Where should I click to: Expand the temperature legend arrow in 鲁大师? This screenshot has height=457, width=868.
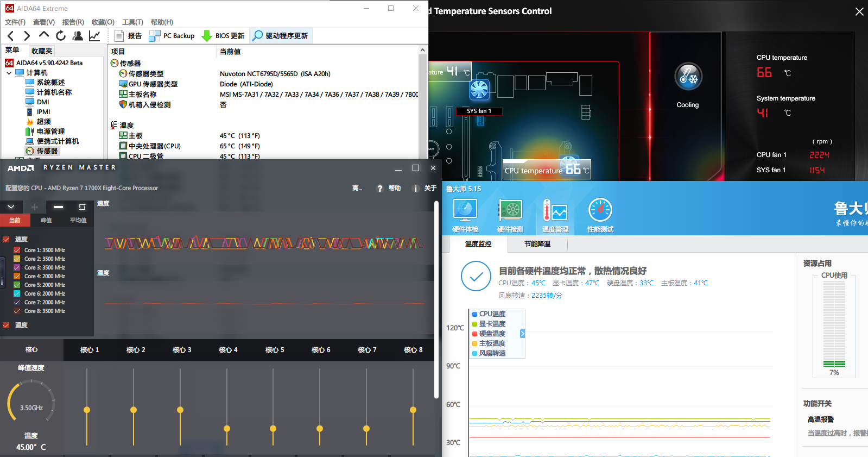[522, 334]
